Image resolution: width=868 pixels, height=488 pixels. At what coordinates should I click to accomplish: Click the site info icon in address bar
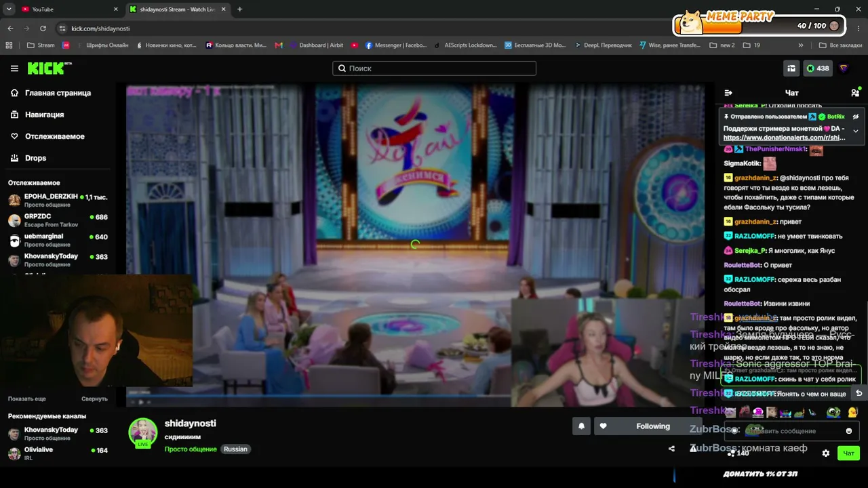(62, 28)
